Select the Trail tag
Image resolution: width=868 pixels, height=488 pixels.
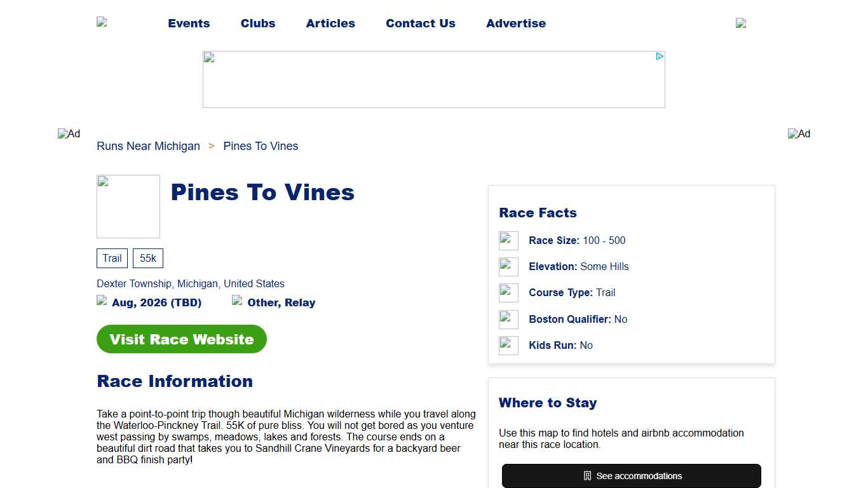pos(112,258)
